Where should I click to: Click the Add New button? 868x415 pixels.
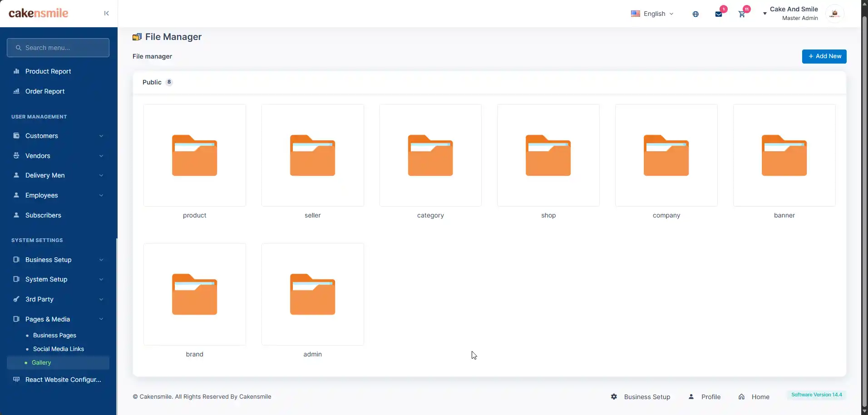click(824, 56)
